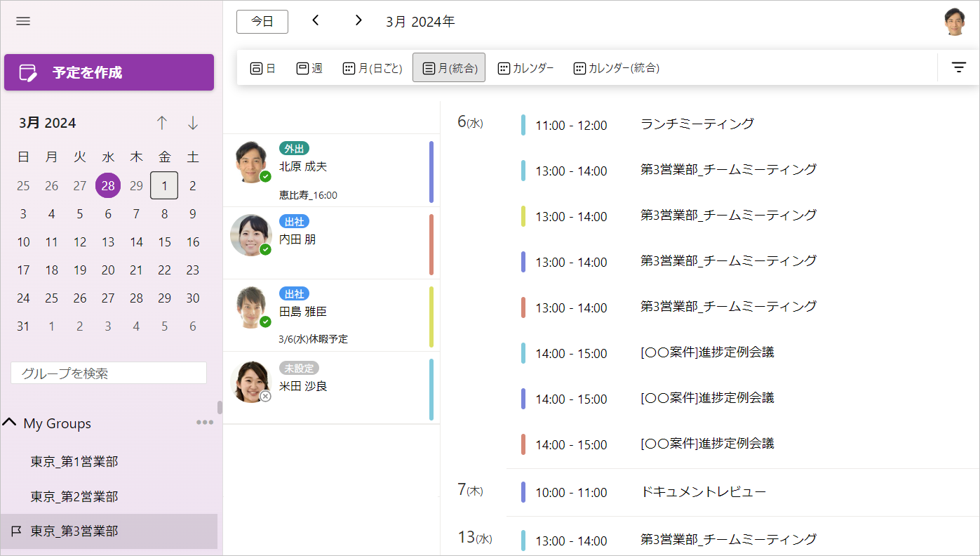Open 北原 成夫 member avatar
This screenshot has height=556, width=980.
[x=250, y=162]
